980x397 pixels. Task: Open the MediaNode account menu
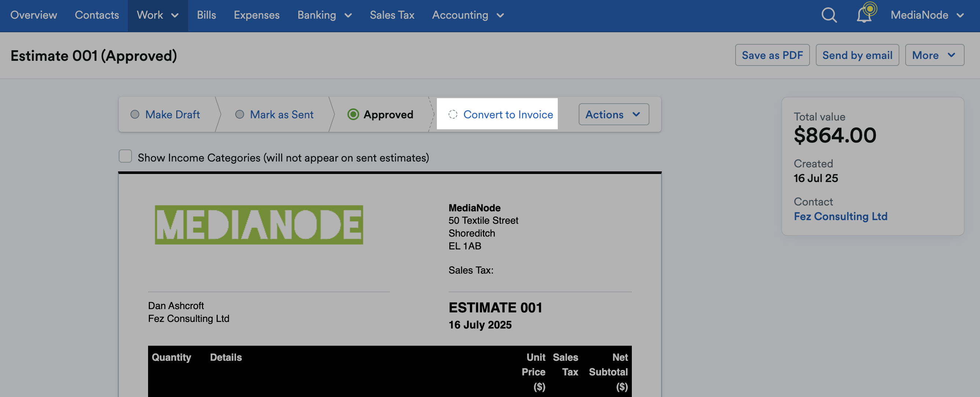(x=927, y=15)
